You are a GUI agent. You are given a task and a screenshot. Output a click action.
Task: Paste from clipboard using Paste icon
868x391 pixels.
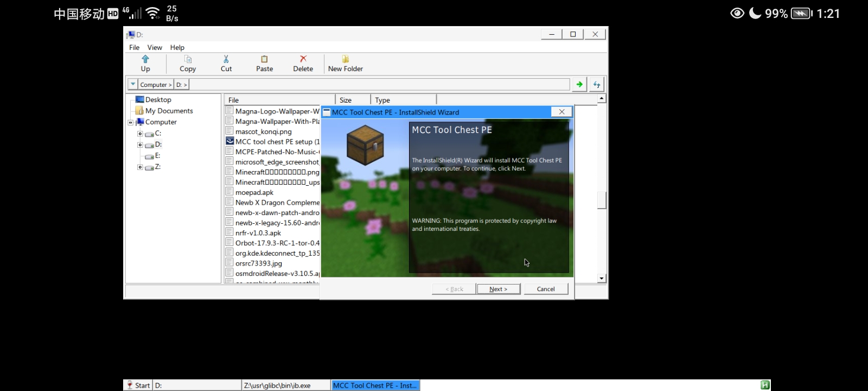click(x=264, y=63)
